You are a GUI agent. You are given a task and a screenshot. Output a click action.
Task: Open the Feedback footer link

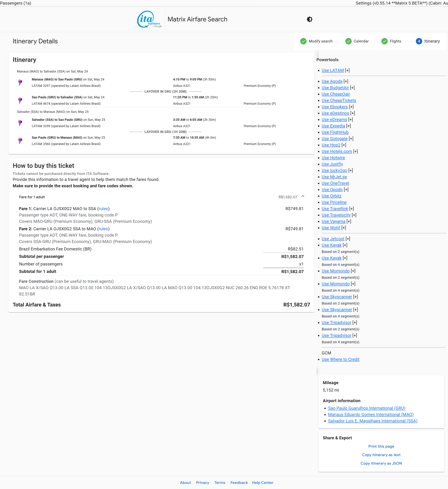click(239, 483)
